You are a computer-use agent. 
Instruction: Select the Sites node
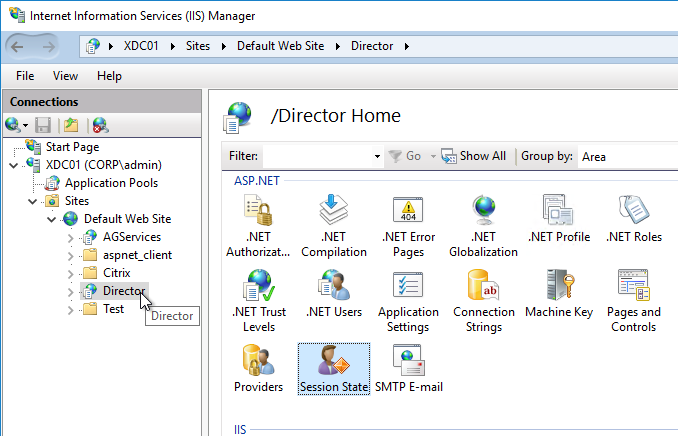pos(77,201)
